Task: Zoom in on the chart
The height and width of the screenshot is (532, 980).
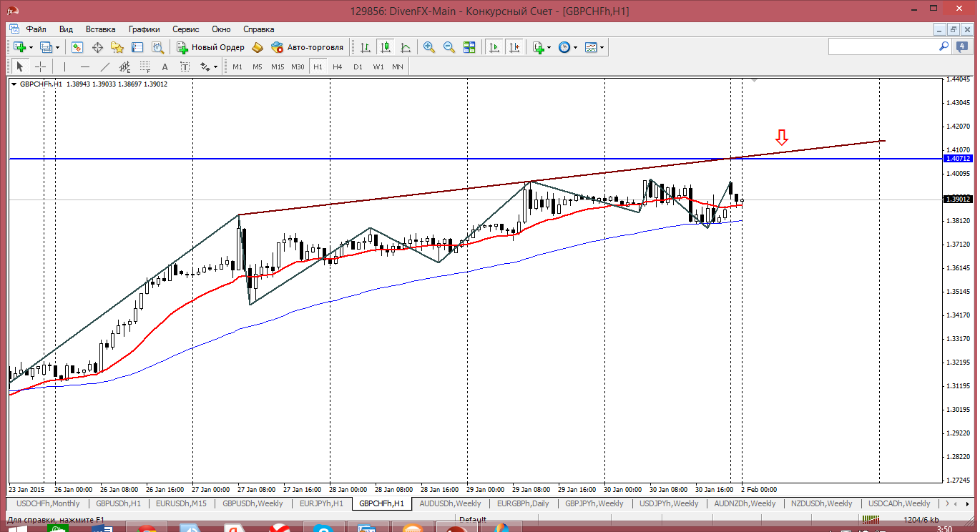Action: coord(429,47)
